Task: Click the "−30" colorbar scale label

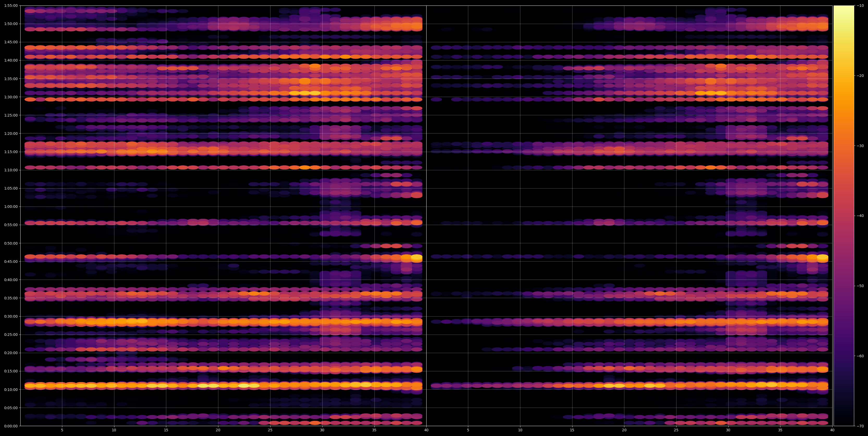Action: 860,146
